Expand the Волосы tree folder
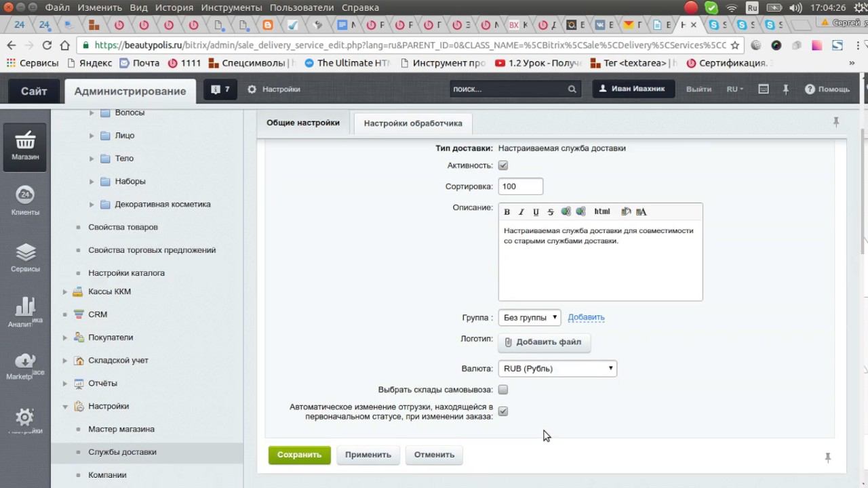Image resolution: width=868 pixels, height=488 pixels. [x=92, y=113]
